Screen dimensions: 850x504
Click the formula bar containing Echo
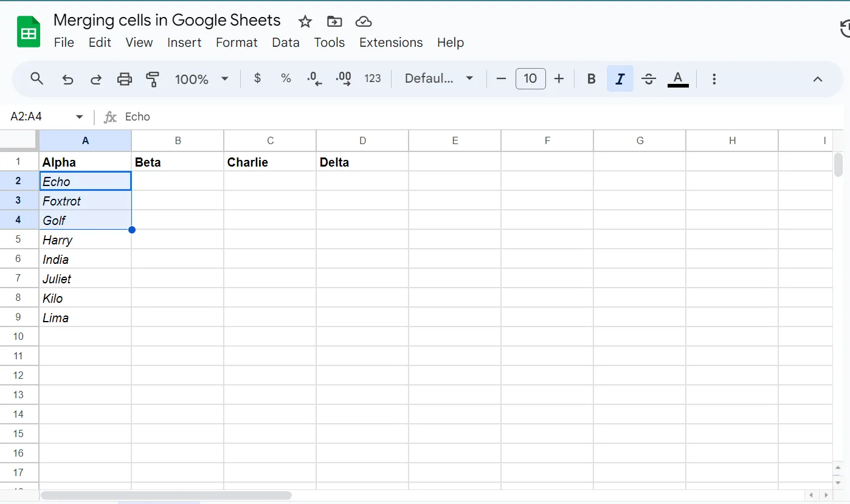pos(480,117)
